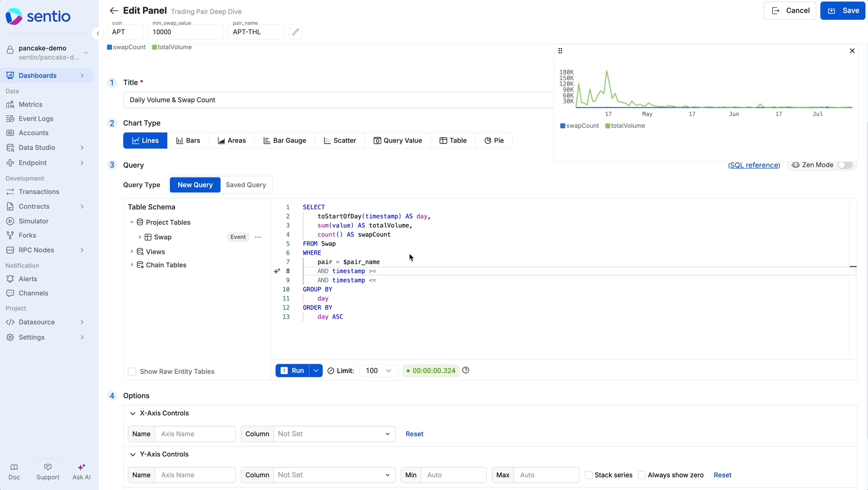Select Scatter chart type

point(340,141)
